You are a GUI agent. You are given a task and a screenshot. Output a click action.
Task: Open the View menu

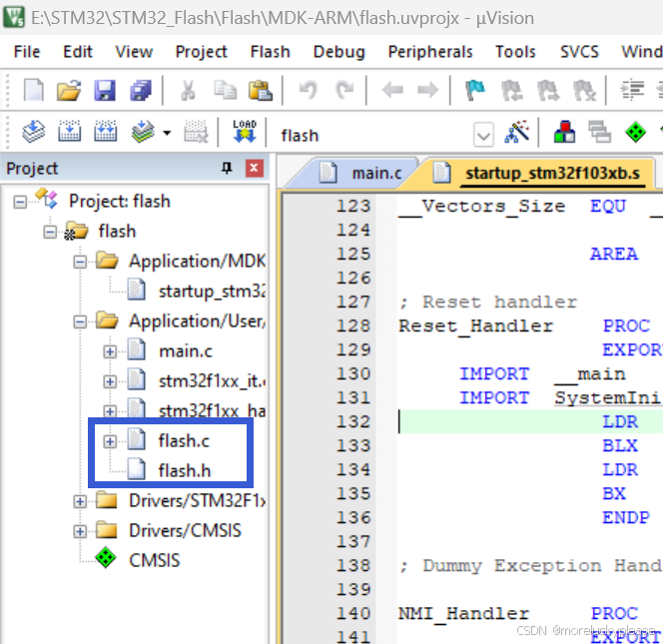pyautogui.click(x=134, y=52)
